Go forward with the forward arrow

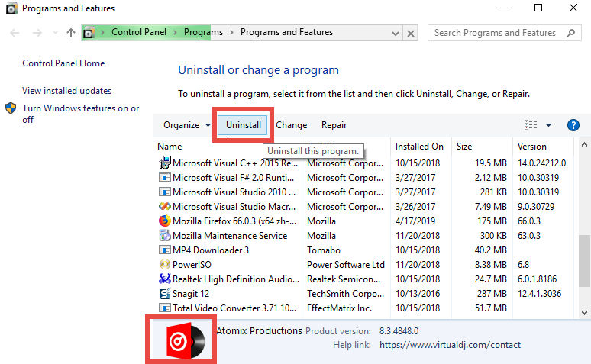(37, 33)
